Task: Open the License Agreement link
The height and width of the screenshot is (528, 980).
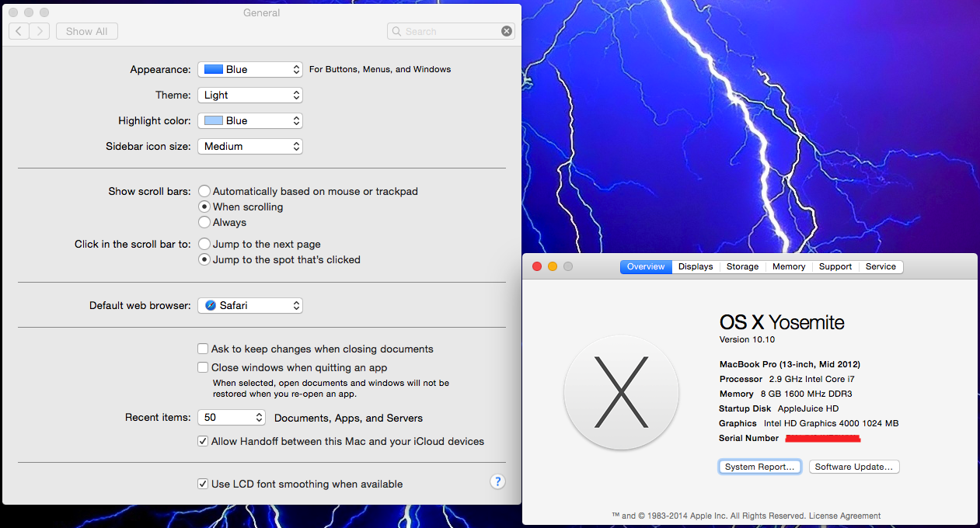Action: point(845,516)
